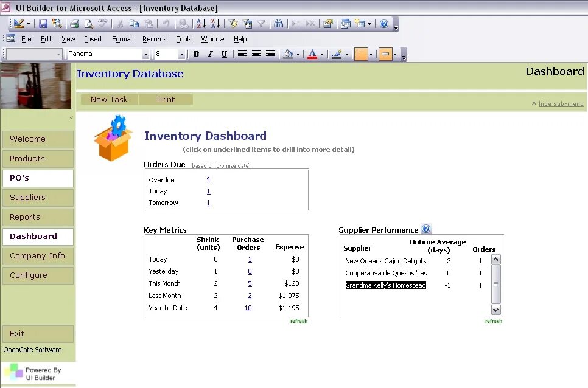Click the Microsoft Access Help icon
588x388 pixels.
pos(384,24)
